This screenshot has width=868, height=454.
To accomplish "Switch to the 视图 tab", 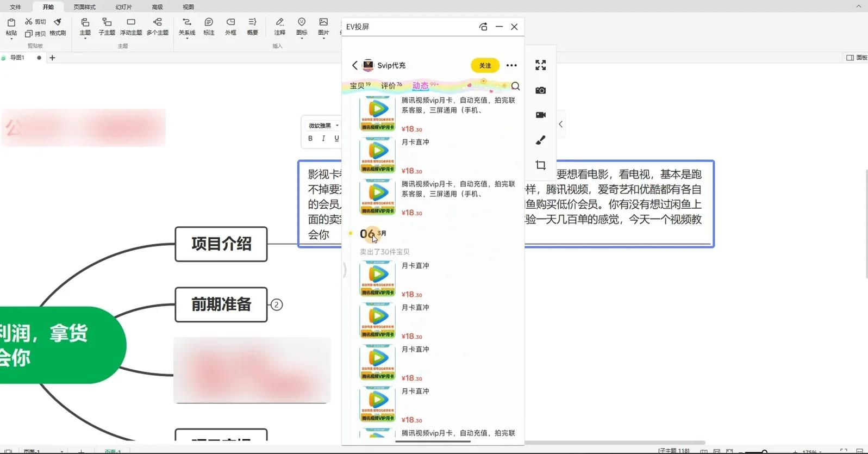I will click(188, 7).
